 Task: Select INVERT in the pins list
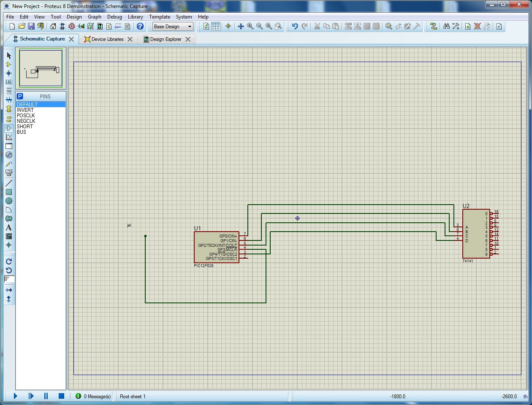click(x=25, y=110)
